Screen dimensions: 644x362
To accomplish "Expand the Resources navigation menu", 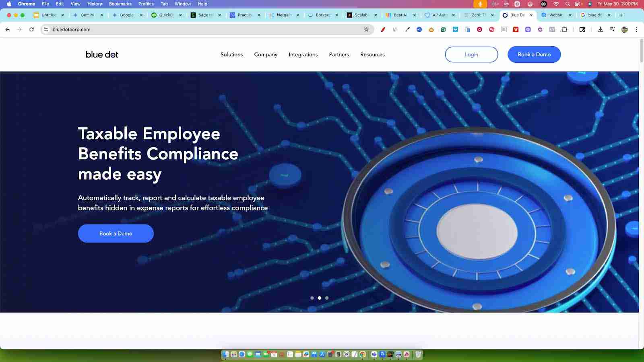I will click(x=372, y=54).
